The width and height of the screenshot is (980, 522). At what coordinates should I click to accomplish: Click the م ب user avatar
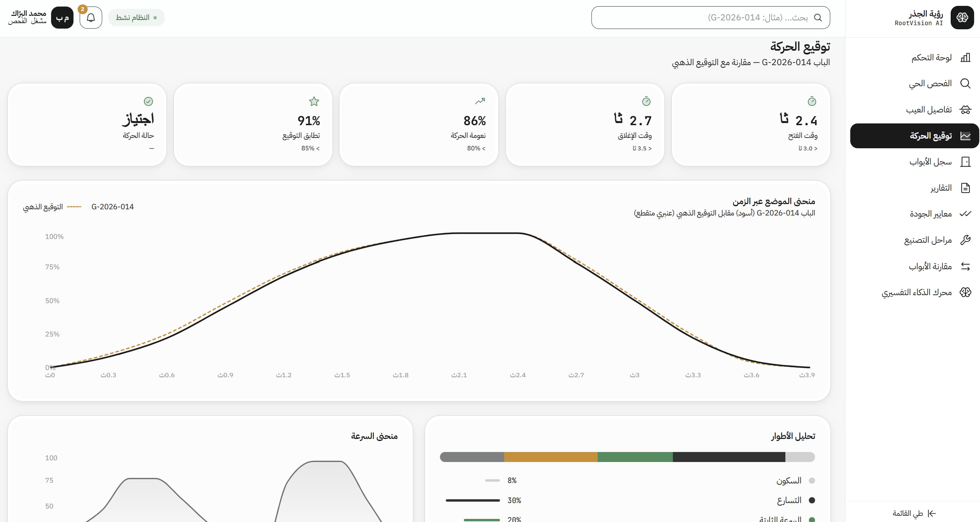click(62, 18)
